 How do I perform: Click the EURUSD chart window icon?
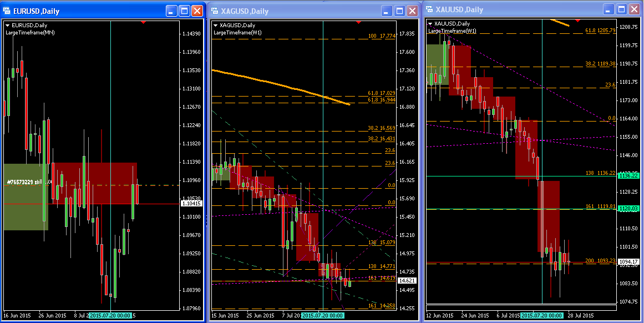(x=7, y=11)
